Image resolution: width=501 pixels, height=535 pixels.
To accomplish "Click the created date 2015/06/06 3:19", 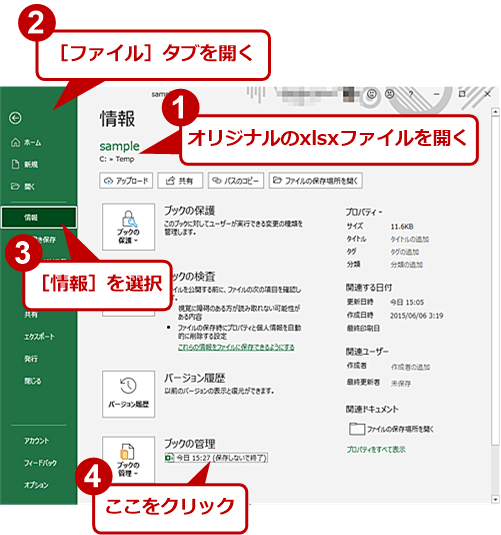I will coord(417,316).
